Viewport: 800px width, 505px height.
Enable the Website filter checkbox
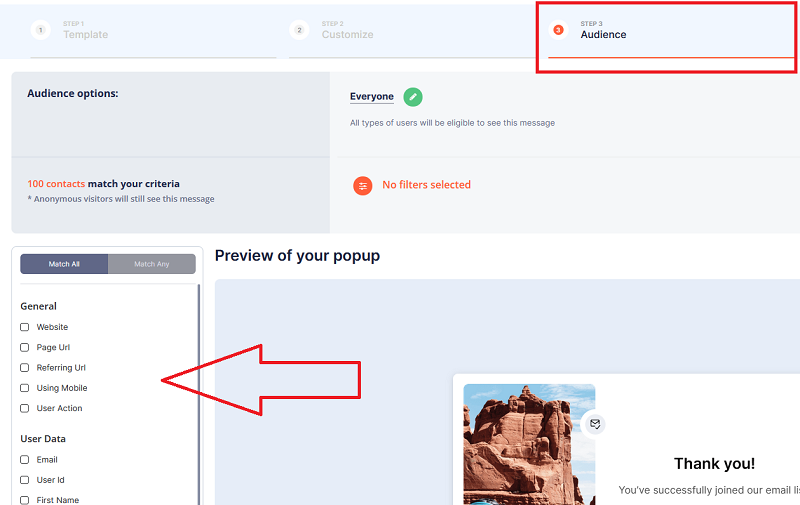coord(25,327)
